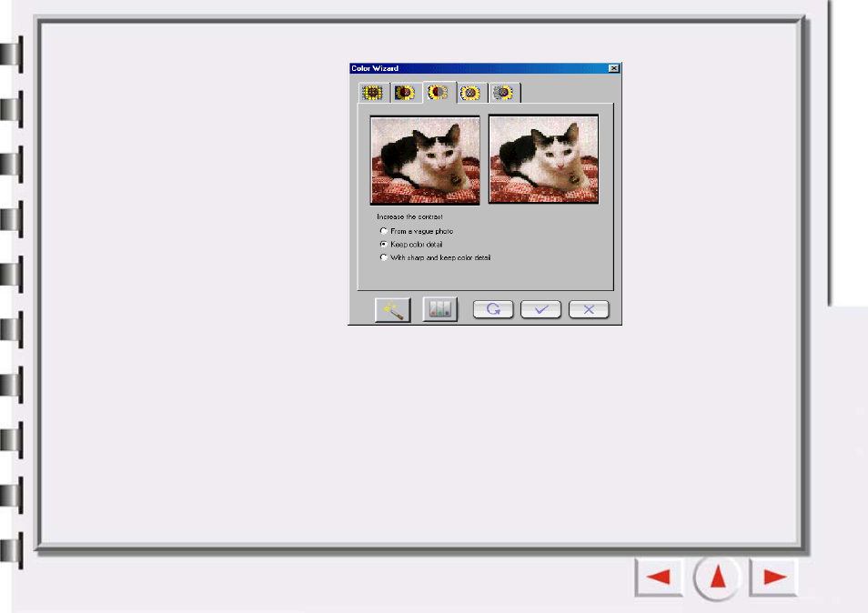
Task: Select the 'Keep color detail' radio button
Action: coord(384,244)
